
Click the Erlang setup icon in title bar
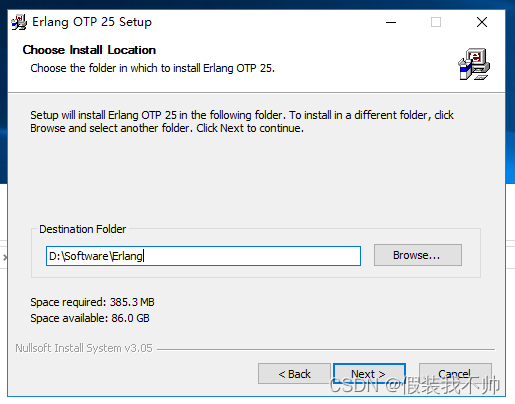[19, 22]
